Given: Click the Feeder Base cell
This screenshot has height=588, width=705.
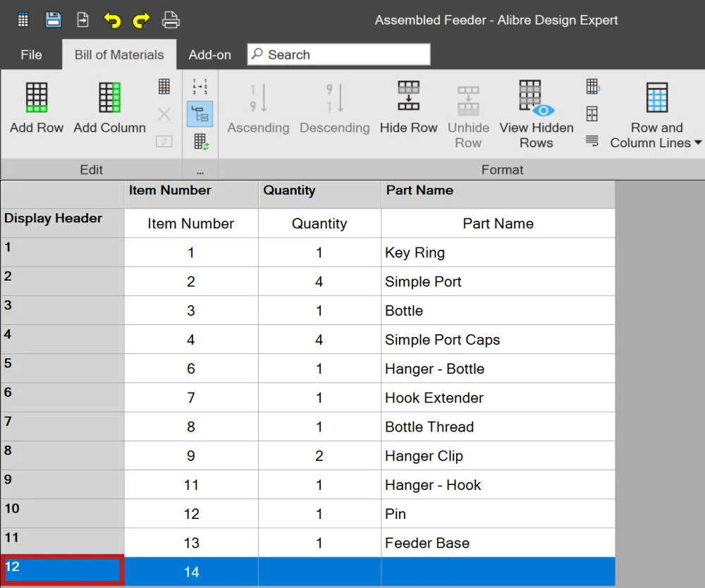Looking at the screenshot, I should tap(498, 543).
